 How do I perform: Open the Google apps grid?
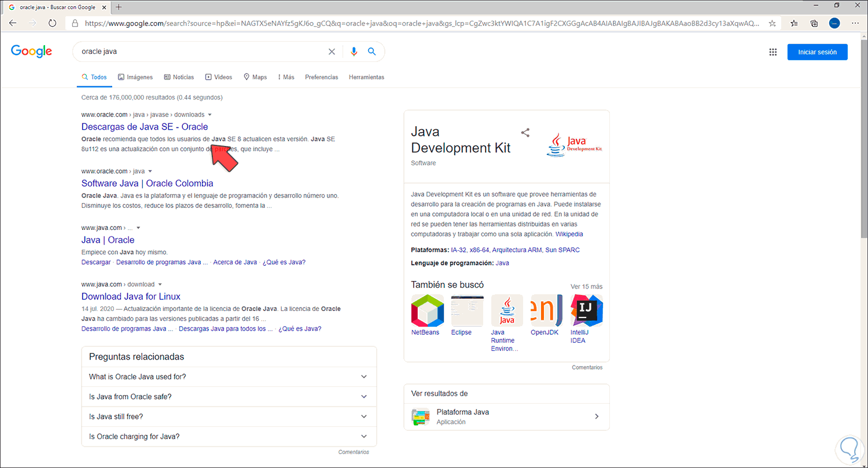point(773,52)
